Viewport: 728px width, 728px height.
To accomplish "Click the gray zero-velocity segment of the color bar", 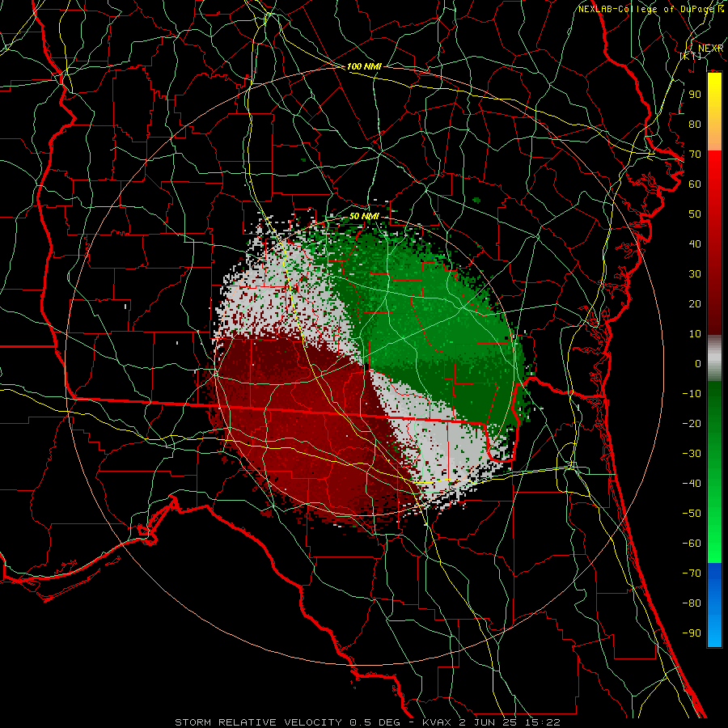I will pyautogui.click(x=714, y=358).
